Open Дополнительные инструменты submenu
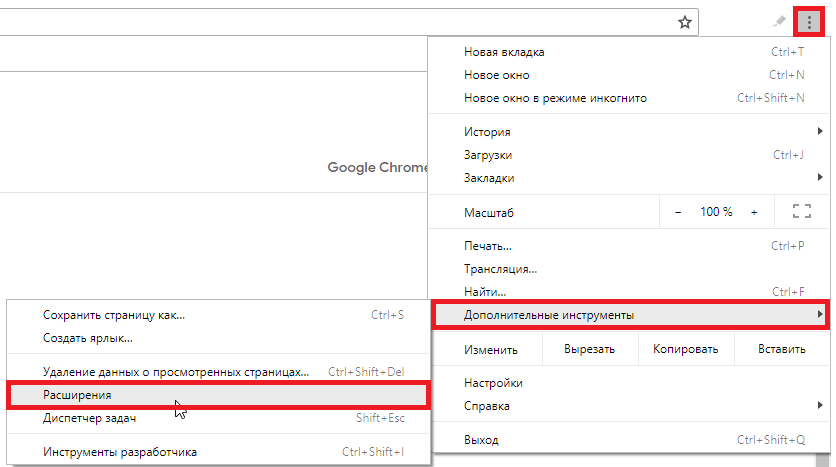 point(630,315)
